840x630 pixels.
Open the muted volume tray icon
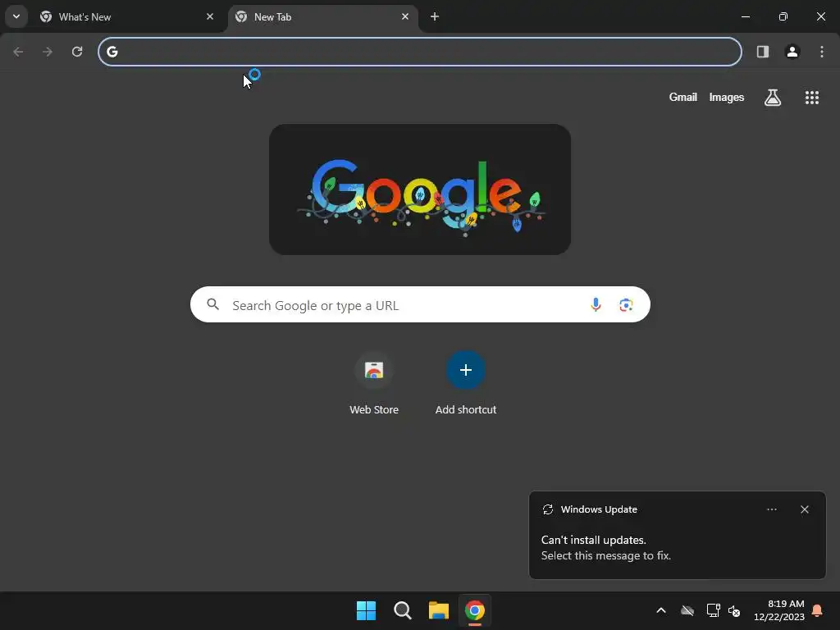(x=734, y=610)
